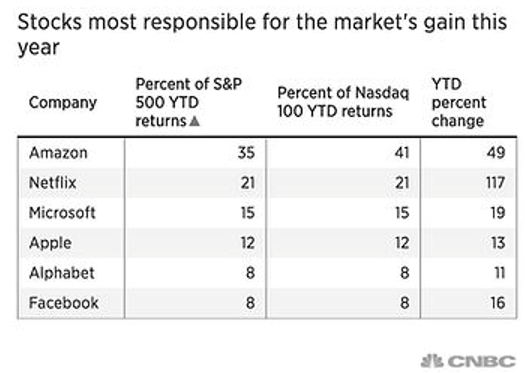Sort table by Company column header

63,102
